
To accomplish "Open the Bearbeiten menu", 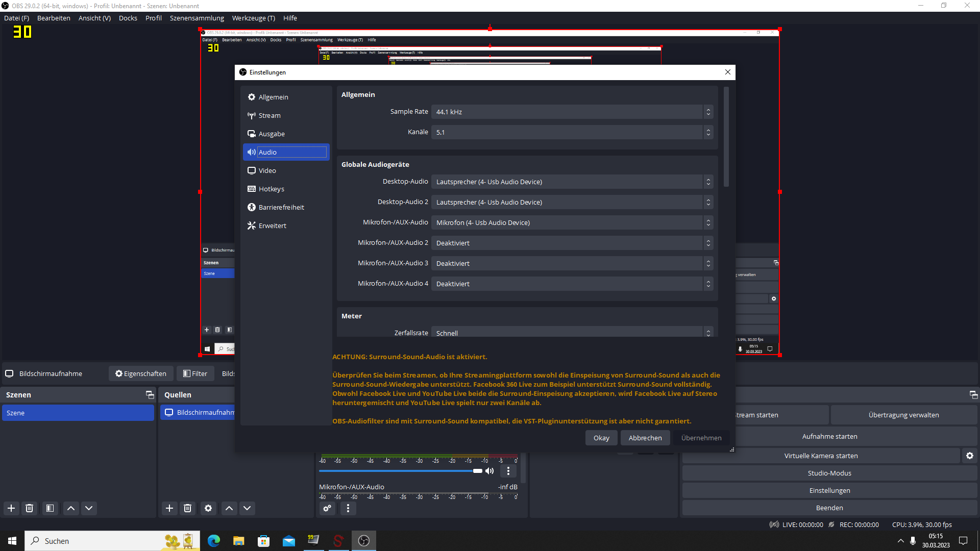I will 54,18.
